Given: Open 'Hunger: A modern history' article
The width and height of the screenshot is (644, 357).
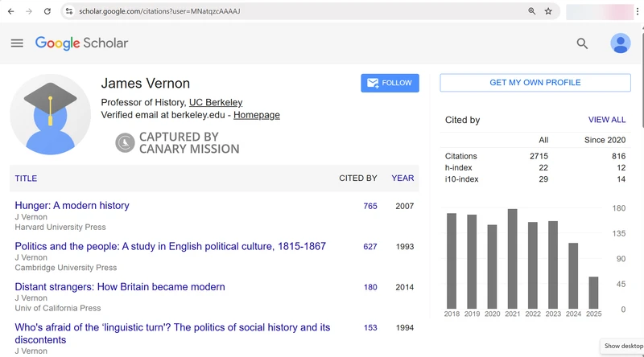Looking at the screenshot, I should (72, 206).
